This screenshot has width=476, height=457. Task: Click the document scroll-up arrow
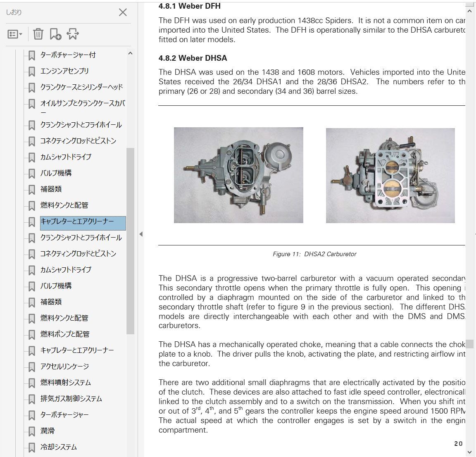470,11
